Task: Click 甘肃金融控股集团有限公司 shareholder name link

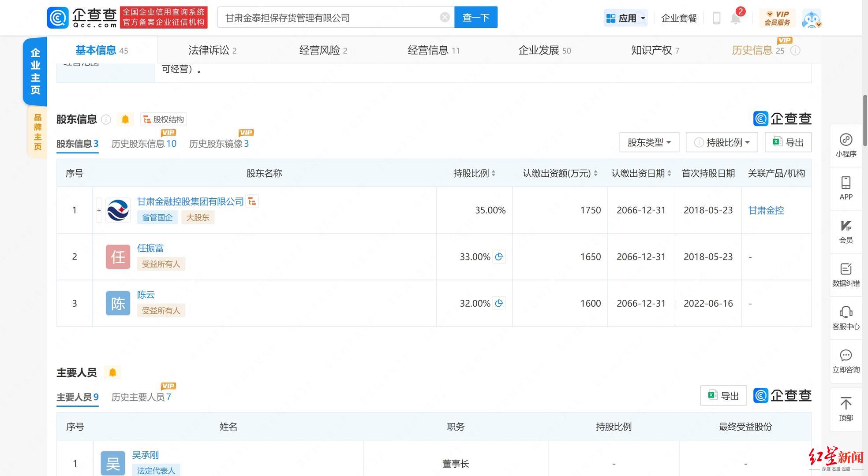Action: 190,201
